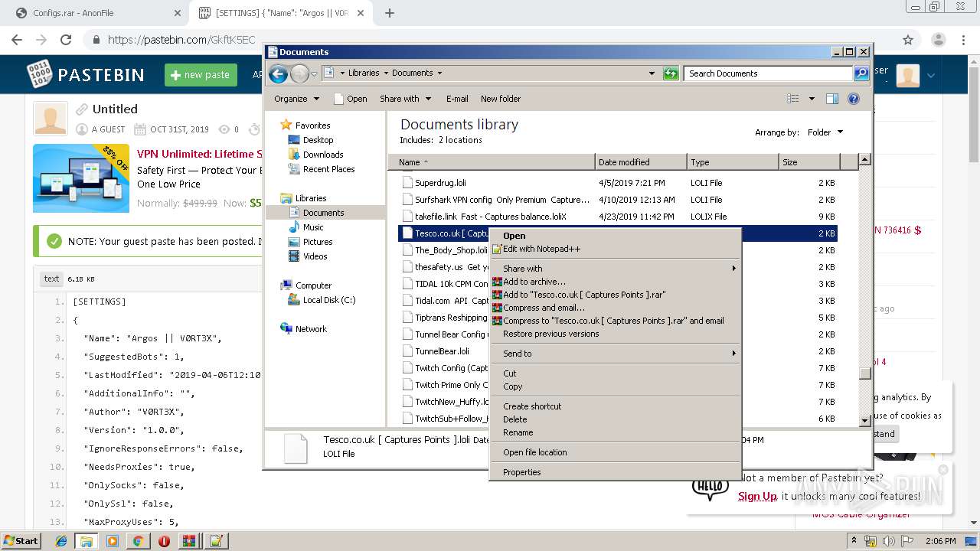Select the Videos library

(x=315, y=256)
